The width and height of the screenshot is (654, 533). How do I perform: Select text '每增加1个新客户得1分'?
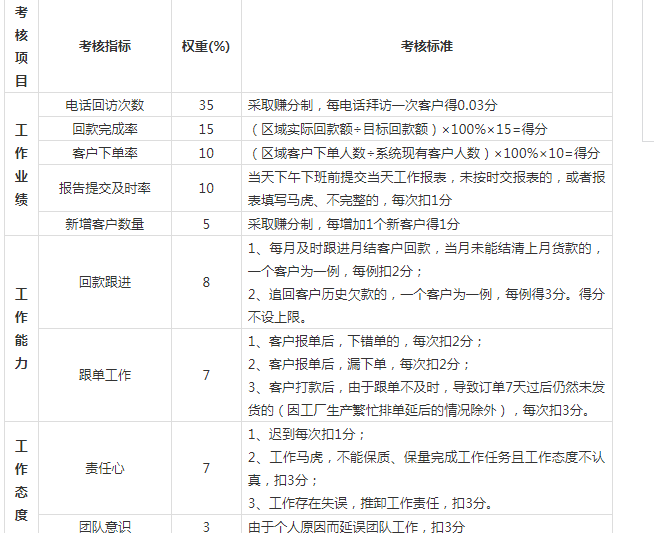[x=393, y=224]
